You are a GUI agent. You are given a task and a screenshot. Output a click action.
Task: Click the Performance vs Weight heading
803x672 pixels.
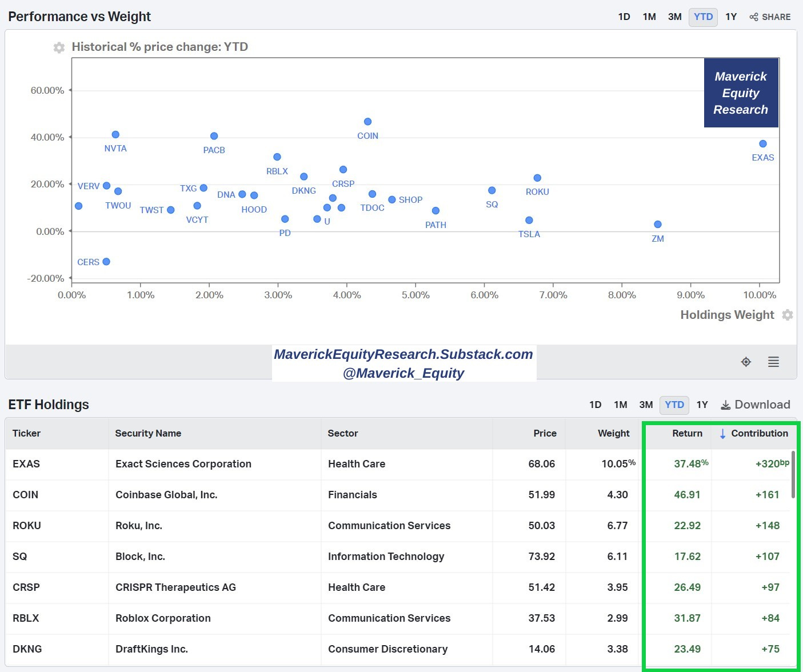click(x=79, y=17)
